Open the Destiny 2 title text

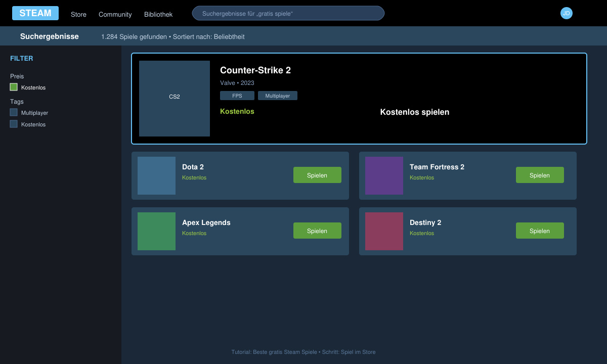425,222
